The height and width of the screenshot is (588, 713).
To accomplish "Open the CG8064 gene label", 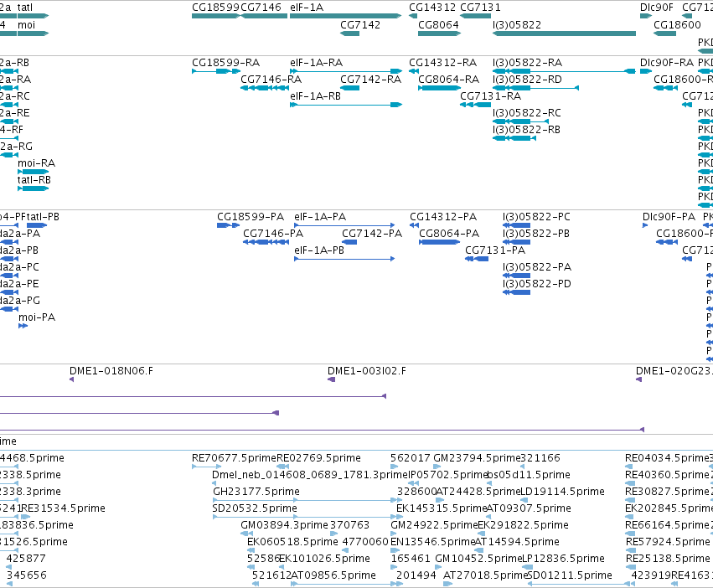I will point(438,24).
